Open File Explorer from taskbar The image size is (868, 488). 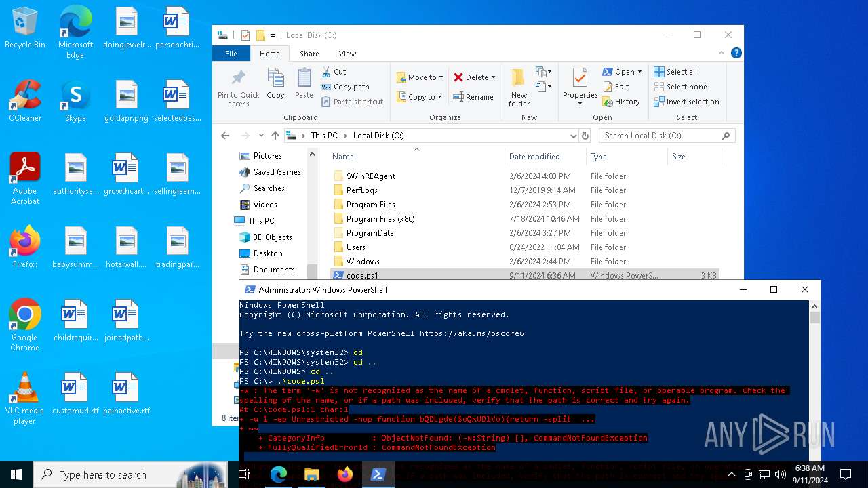tap(312, 474)
